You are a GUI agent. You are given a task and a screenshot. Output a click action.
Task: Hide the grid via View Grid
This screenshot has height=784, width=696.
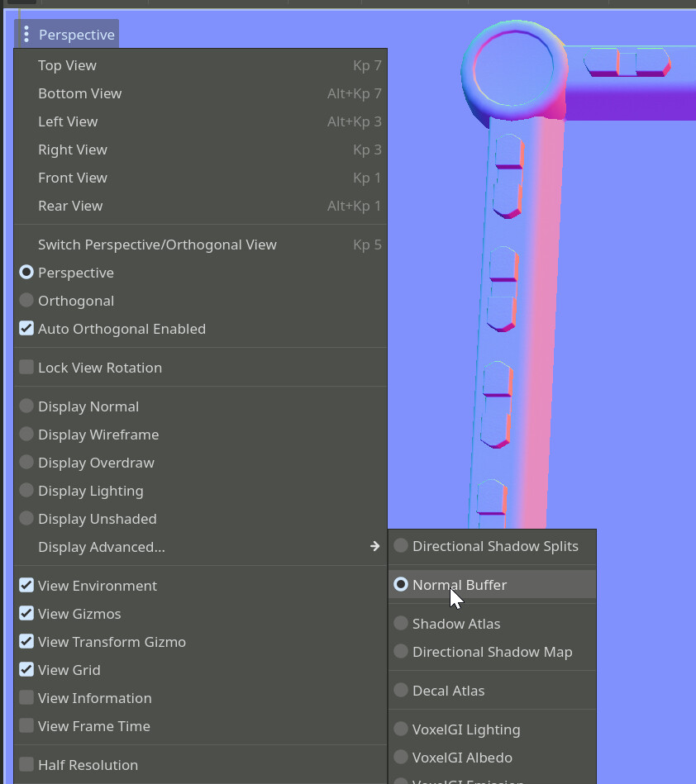pos(26,670)
